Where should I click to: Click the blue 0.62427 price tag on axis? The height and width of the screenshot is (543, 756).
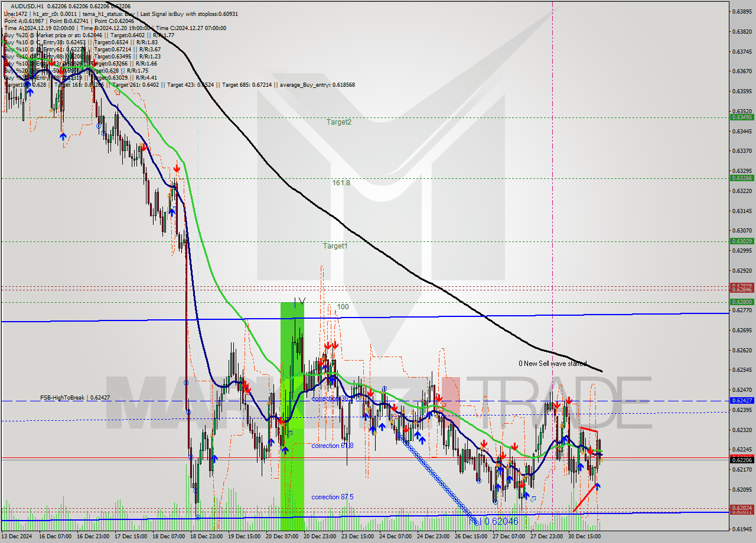[x=742, y=400]
